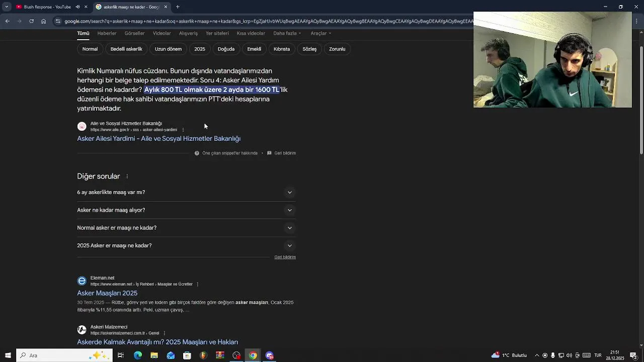Viewport: 644px width, 362px height.
Task: Open a new browser tab
Action: pyautogui.click(x=178, y=7)
